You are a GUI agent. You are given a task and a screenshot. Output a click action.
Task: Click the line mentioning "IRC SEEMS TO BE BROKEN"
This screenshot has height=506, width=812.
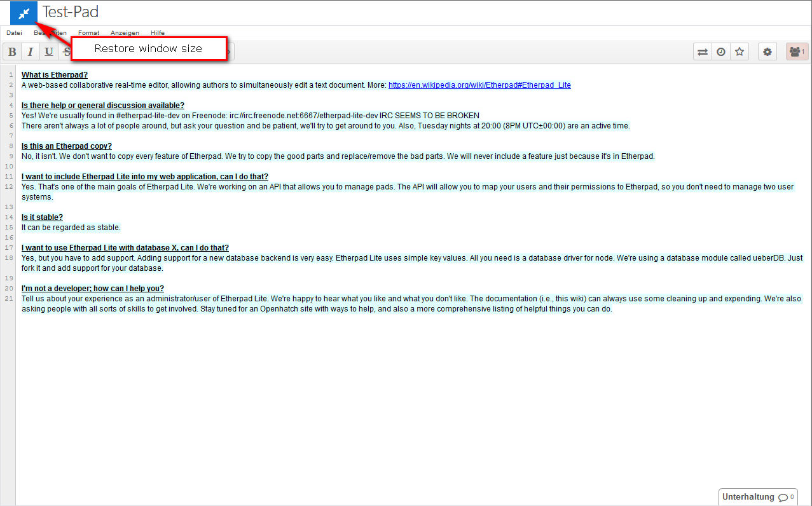(x=251, y=116)
